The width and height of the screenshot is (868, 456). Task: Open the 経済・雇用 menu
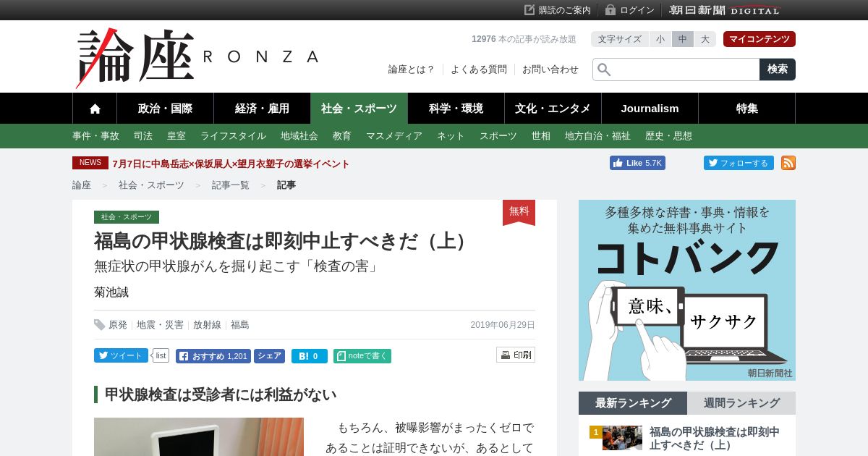tap(262, 109)
